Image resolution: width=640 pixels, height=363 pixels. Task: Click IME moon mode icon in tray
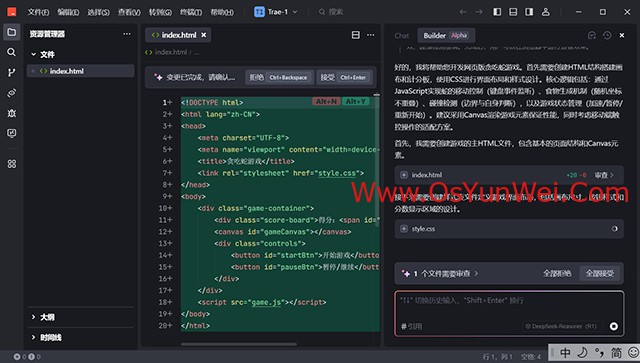tap(582, 352)
